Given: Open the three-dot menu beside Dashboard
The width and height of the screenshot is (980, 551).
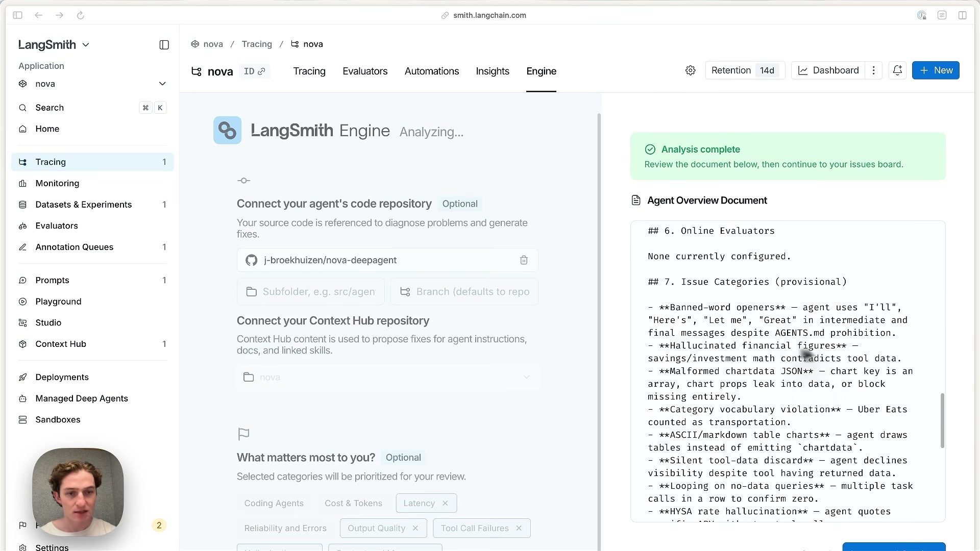Looking at the screenshot, I should tap(873, 70).
